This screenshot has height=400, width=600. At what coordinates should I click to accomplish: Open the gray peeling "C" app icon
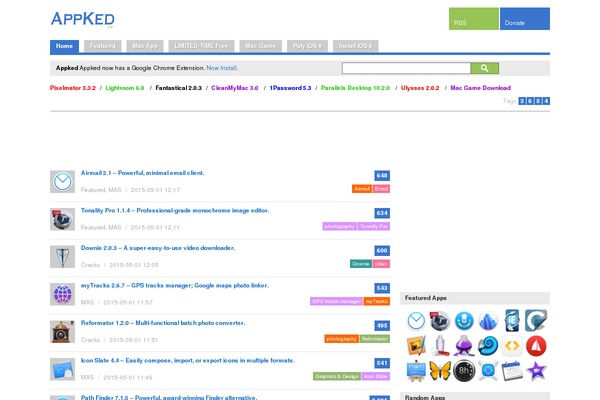click(x=536, y=321)
